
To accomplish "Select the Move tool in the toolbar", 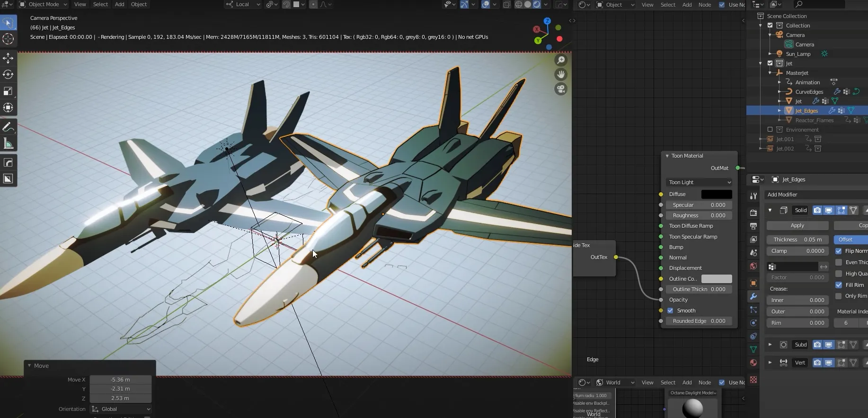I will (8, 58).
